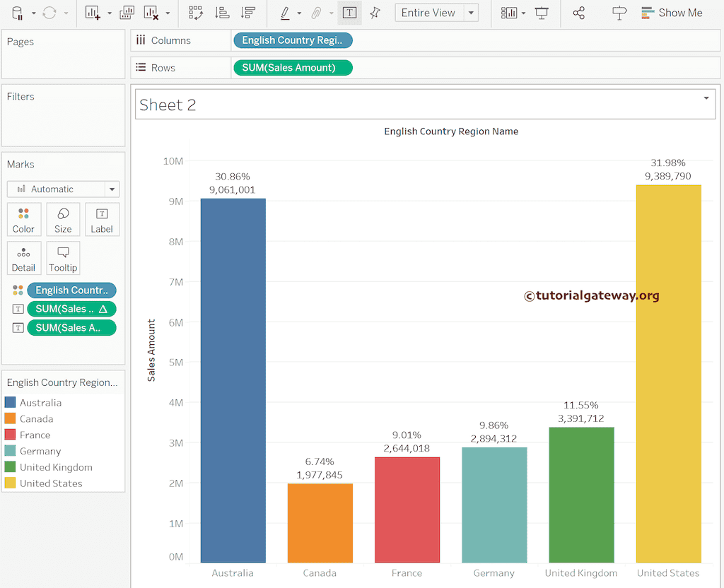Expand the Sheet 2 title dropdown arrow
This screenshot has width=724, height=588.
[x=706, y=98]
